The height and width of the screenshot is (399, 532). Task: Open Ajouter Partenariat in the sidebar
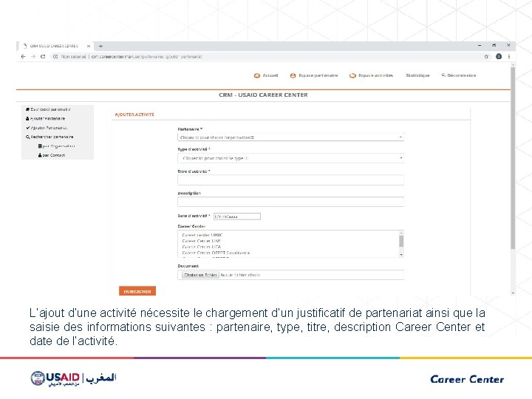tap(49, 128)
